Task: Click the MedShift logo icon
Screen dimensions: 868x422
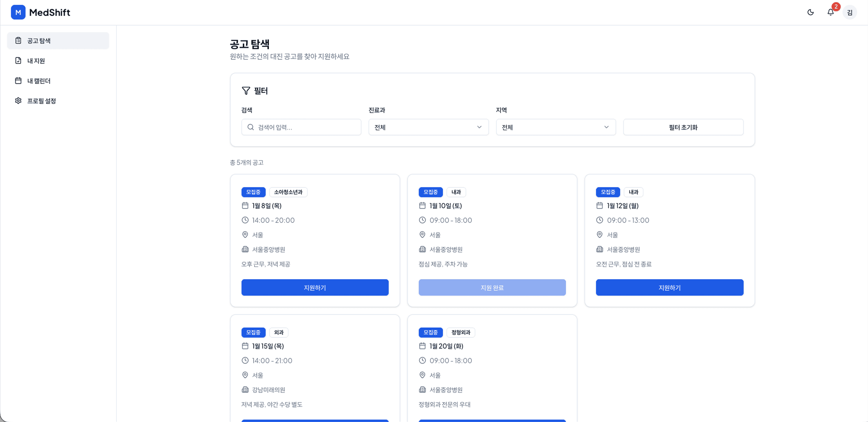Action: pos(18,12)
